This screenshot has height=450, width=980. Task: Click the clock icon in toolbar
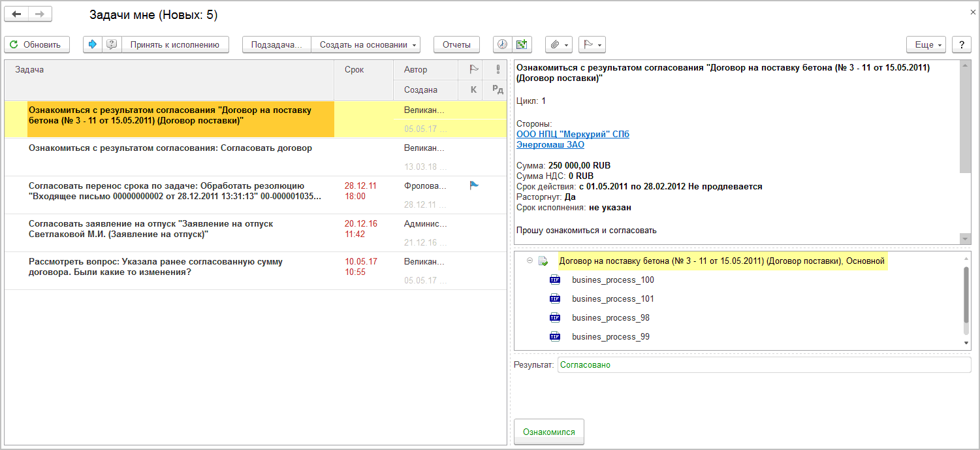502,44
